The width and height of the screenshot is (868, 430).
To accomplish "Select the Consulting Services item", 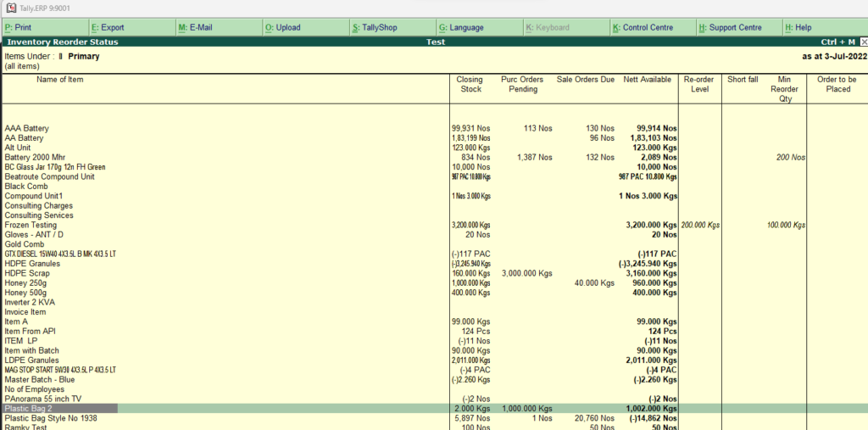I will pyautogui.click(x=39, y=215).
